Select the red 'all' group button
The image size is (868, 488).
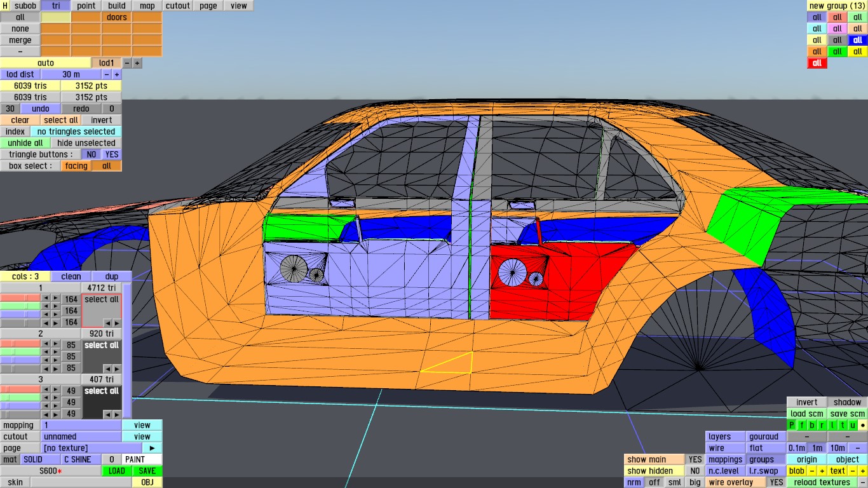click(817, 63)
